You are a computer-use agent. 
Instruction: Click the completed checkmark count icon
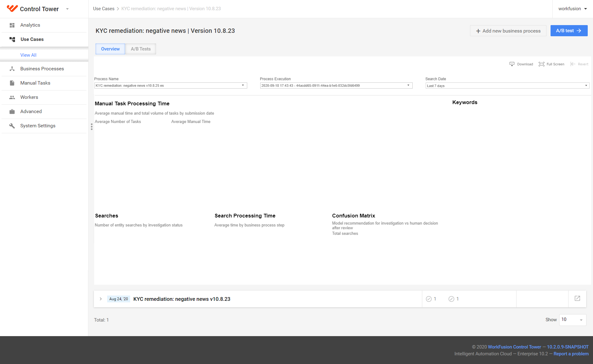point(429,299)
